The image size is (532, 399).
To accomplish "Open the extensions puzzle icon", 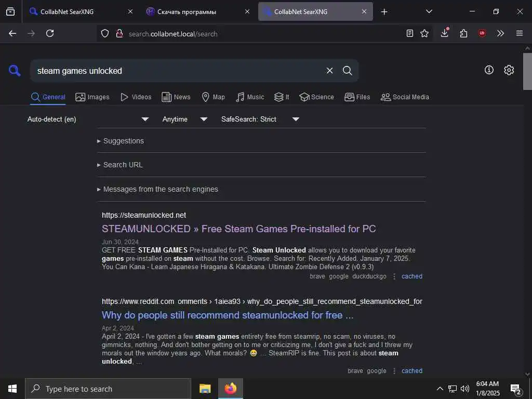I will pos(463,33).
